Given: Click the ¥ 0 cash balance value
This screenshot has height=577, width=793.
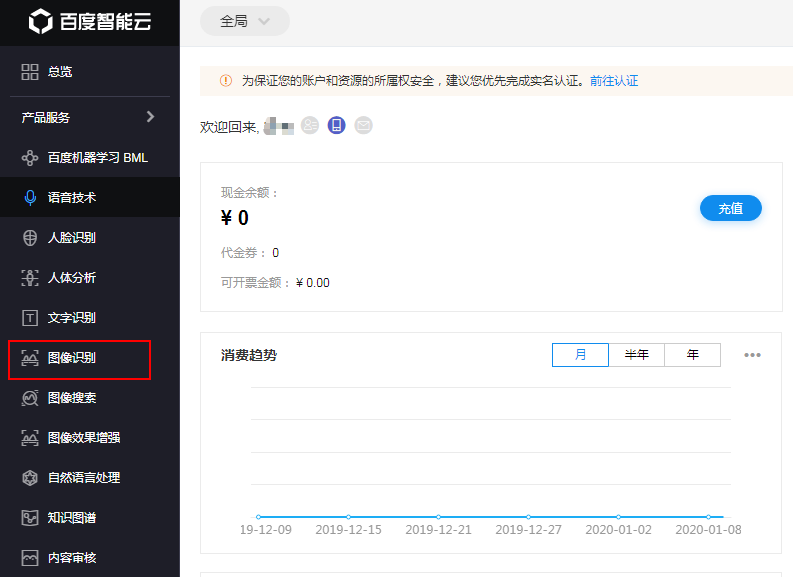Looking at the screenshot, I should click(235, 218).
